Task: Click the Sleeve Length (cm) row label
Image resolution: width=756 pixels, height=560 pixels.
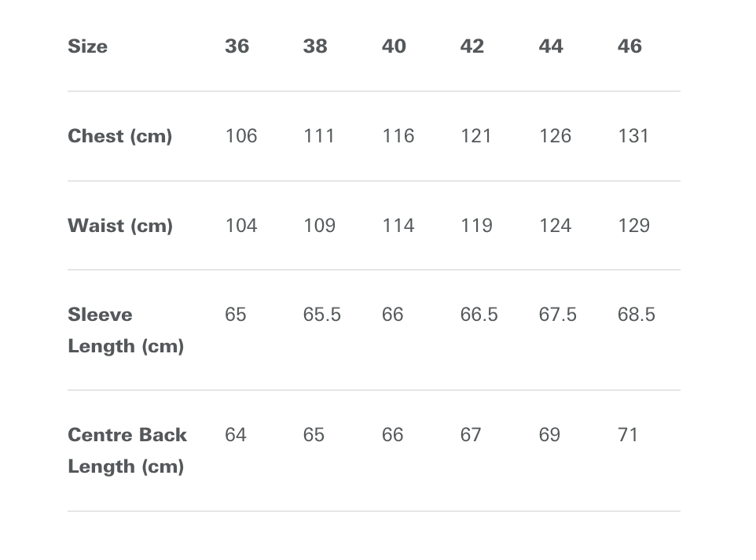Action: pos(126,330)
